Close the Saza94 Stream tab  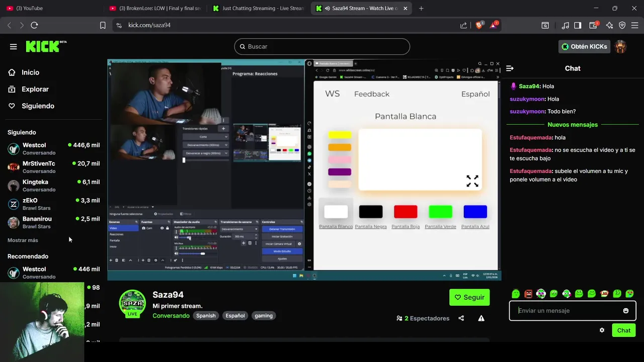coord(405,8)
